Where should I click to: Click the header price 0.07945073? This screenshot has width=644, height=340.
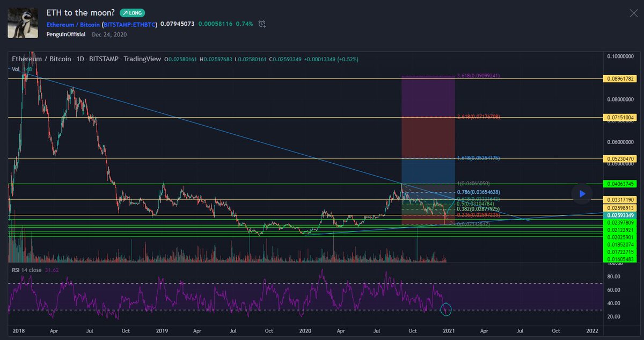point(177,24)
